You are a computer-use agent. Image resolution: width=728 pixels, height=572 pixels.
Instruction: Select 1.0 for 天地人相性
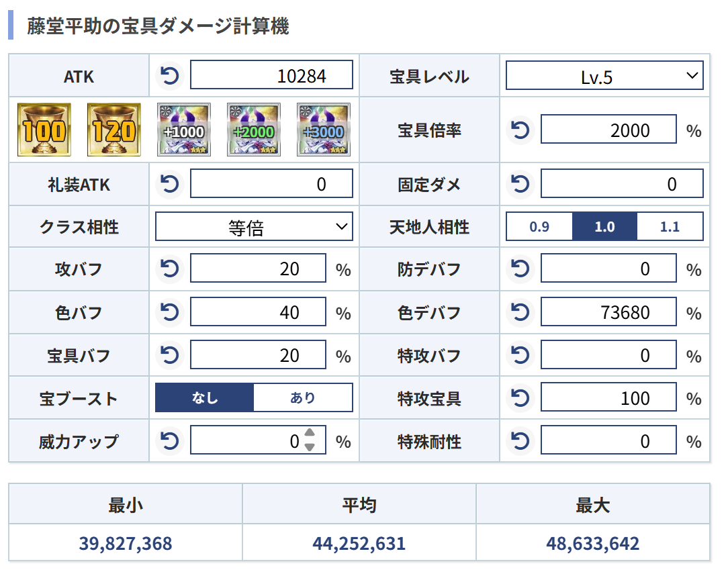click(x=604, y=226)
